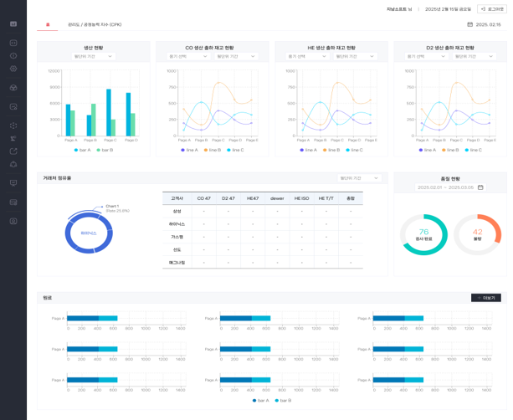Screen dimensions: 513x420
Task: Expand period dropdown in 거래처 점유율 panel
Action: (x=359, y=178)
